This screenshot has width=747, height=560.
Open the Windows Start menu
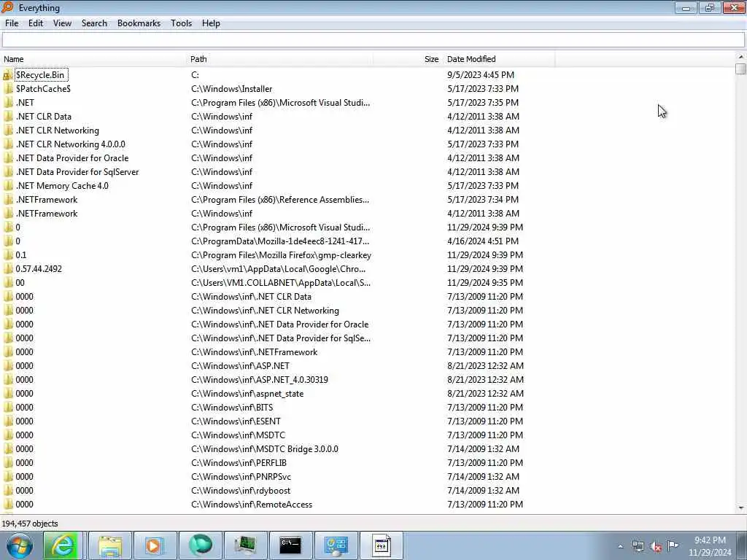pyautogui.click(x=20, y=545)
